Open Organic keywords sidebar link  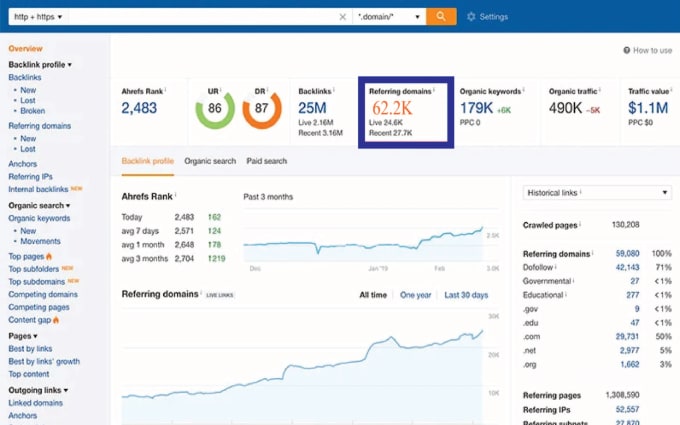[39, 218]
